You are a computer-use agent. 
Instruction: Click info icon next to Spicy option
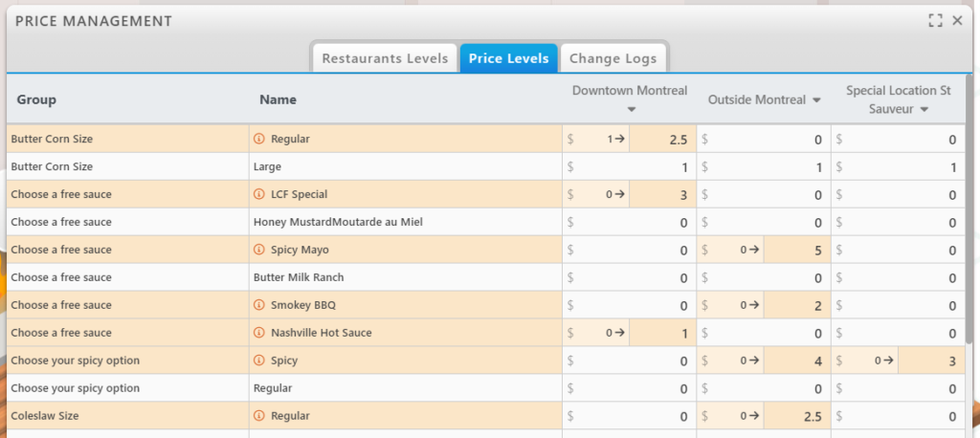pos(259,361)
